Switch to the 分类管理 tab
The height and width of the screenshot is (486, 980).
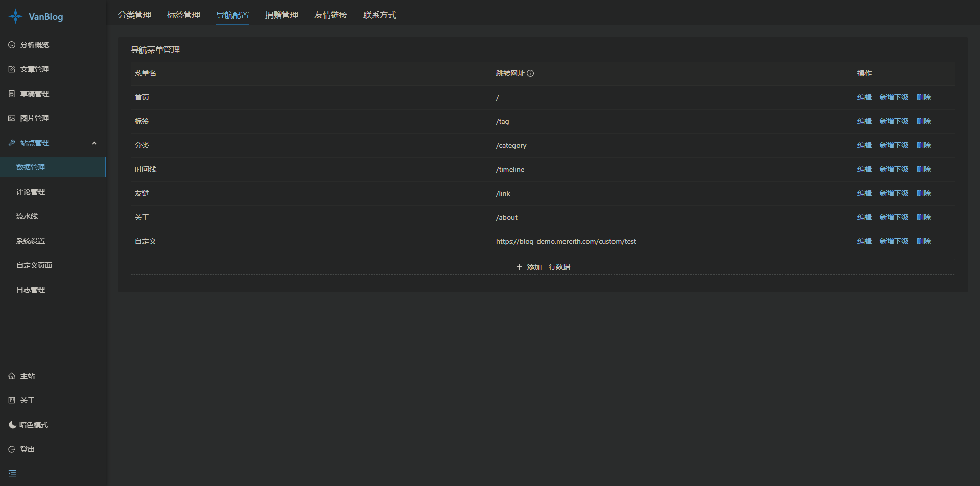click(135, 15)
